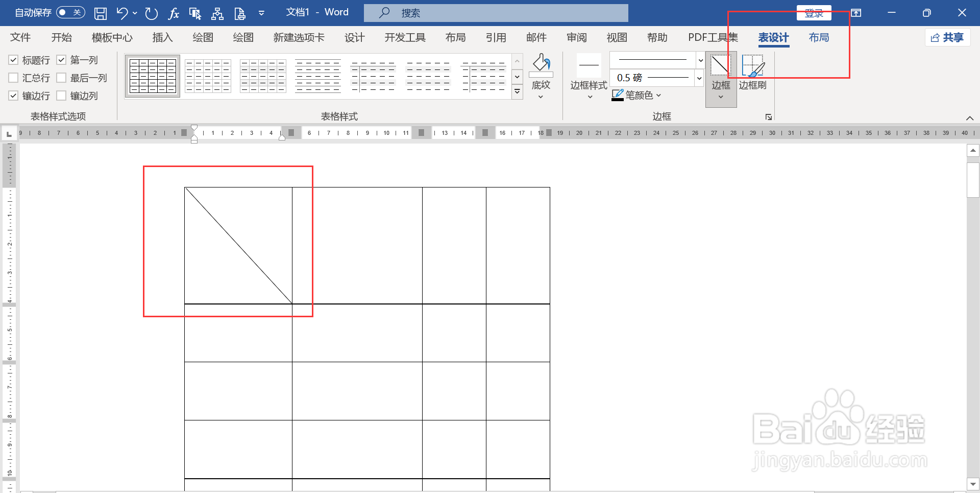Click in the 搜索 search box
This screenshot has width=980, height=493.
[x=496, y=13]
